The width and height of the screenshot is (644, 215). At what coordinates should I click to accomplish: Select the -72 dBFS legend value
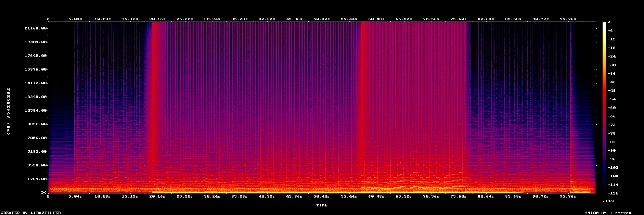pos(611,125)
